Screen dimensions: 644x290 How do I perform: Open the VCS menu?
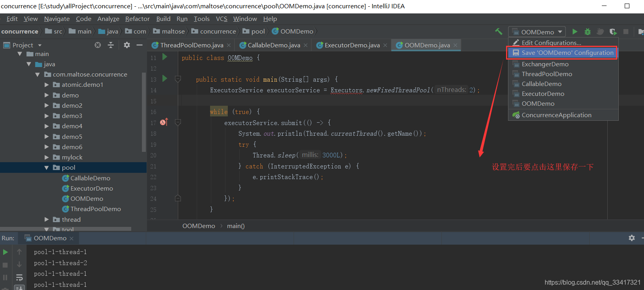(221, 19)
